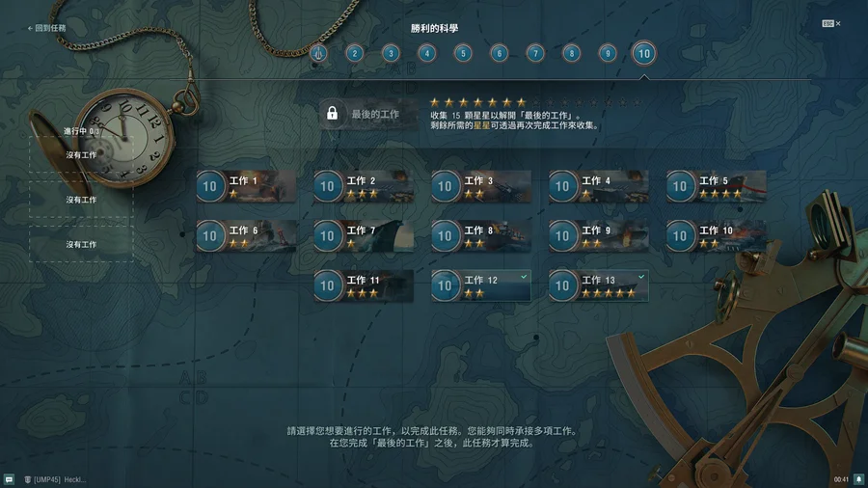Click the UMP45 clan shield icon

click(27, 479)
